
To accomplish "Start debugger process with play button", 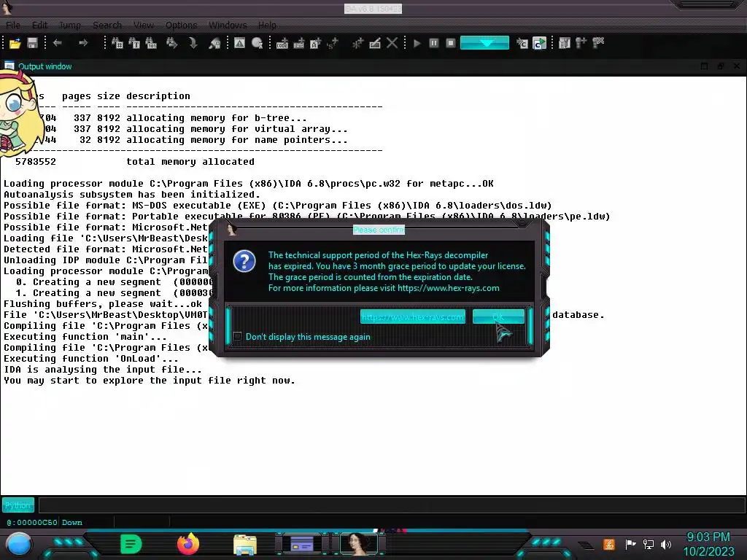I will [417, 43].
